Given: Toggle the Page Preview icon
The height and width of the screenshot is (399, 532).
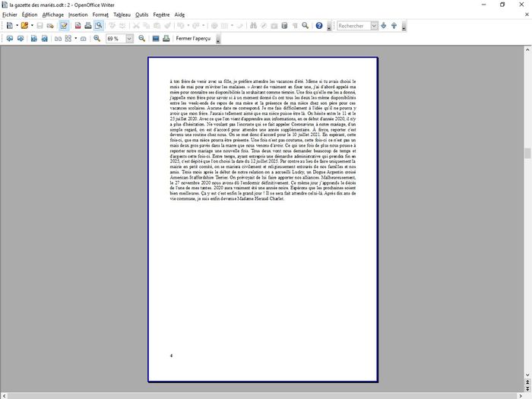Looking at the screenshot, I should (99, 25).
